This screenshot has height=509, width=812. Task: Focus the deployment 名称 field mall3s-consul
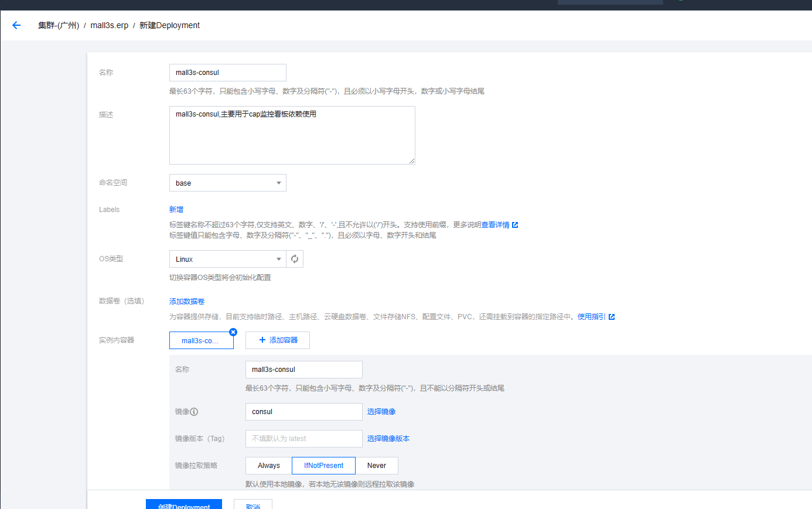click(x=228, y=73)
